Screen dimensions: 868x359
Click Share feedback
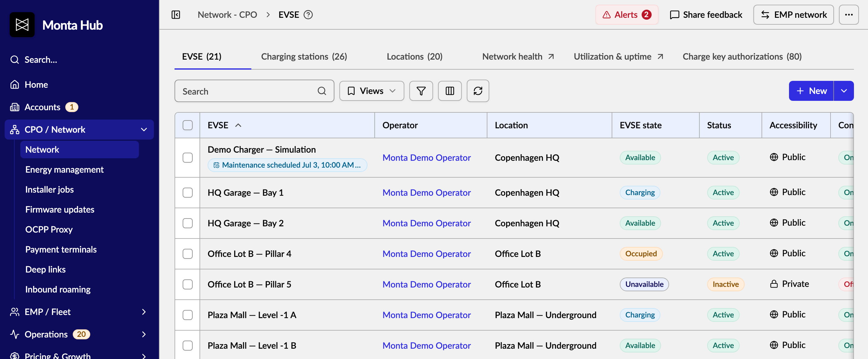[x=706, y=15]
